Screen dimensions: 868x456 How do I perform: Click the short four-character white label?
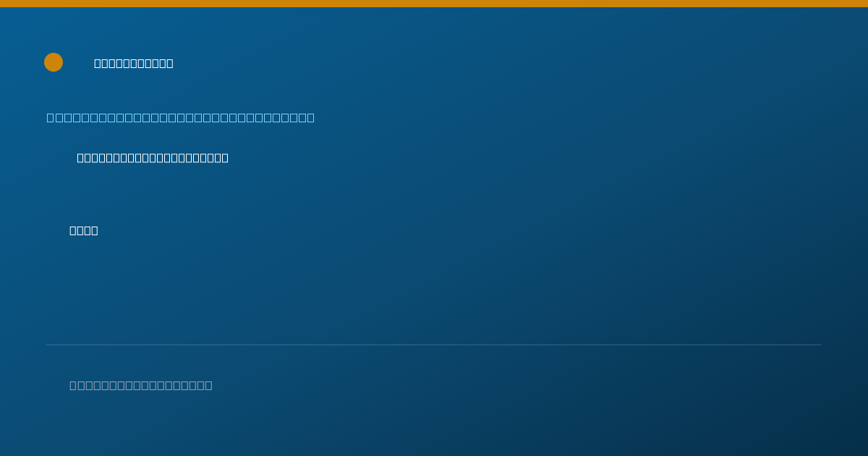84,230
